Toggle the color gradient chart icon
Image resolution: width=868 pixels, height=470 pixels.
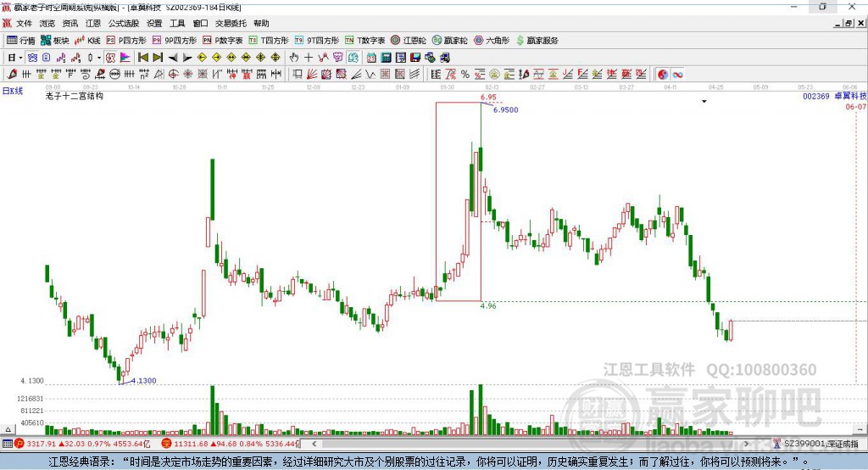tap(125, 58)
